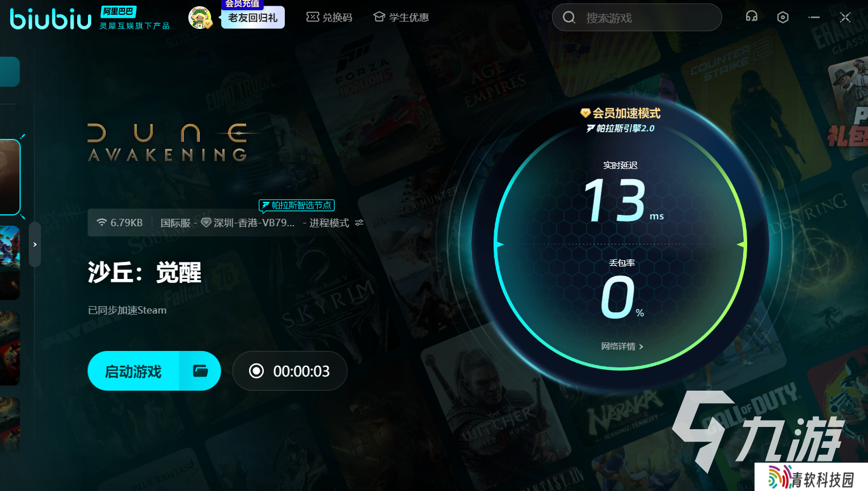Select the second game thumbnail in sidebar
The image size is (868, 491).
tap(10, 263)
